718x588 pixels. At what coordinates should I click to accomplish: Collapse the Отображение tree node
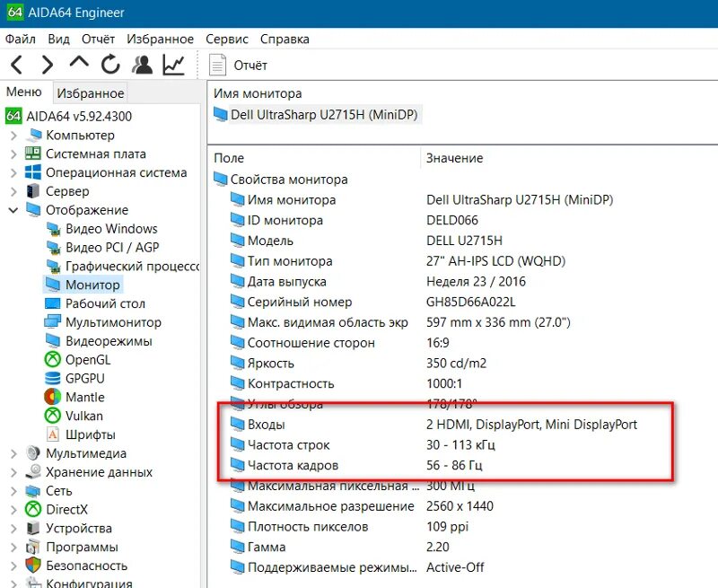point(13,210)
